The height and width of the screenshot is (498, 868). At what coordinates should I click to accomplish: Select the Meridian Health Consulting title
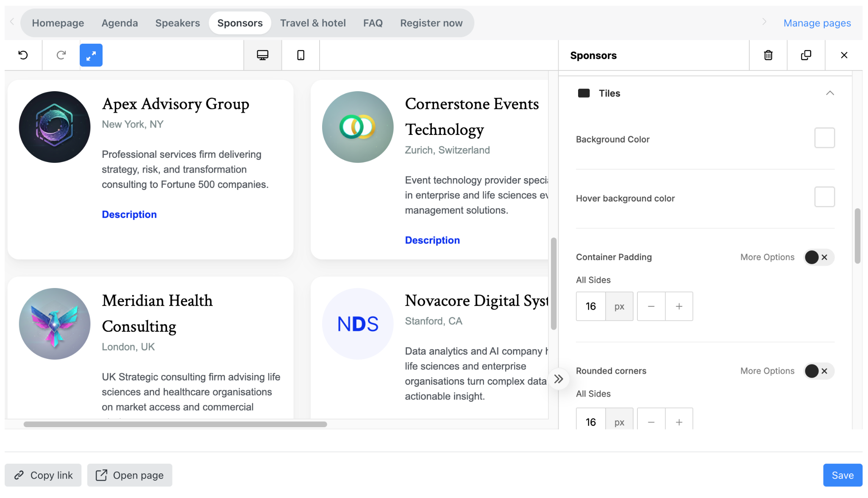pos(157,313)
